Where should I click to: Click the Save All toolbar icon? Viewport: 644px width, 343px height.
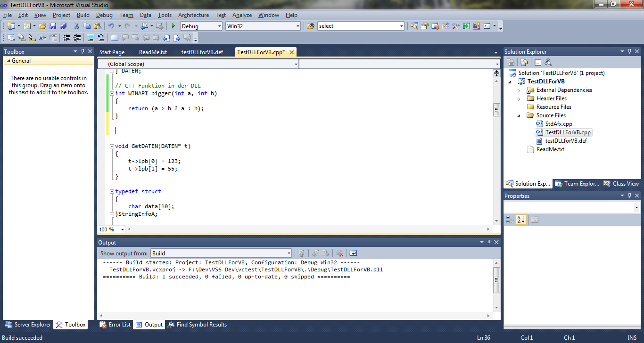pyautogui.click(x=63, y=26)
